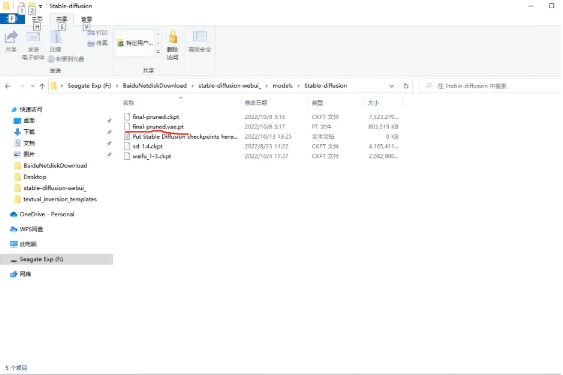The height and width of the screenshot is (375, 563).
Task: Refresh the current folder view
Action: pos(406,86)
